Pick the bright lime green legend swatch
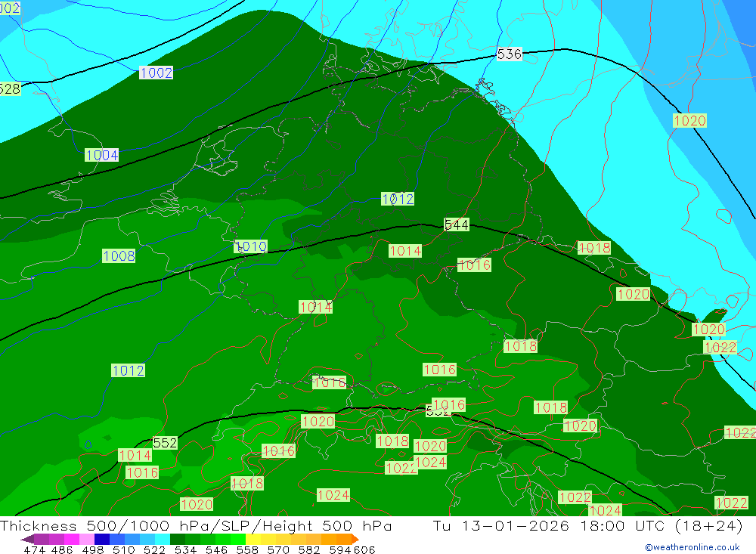This screenshot has height=554, width=756. [x=237, y=539]
